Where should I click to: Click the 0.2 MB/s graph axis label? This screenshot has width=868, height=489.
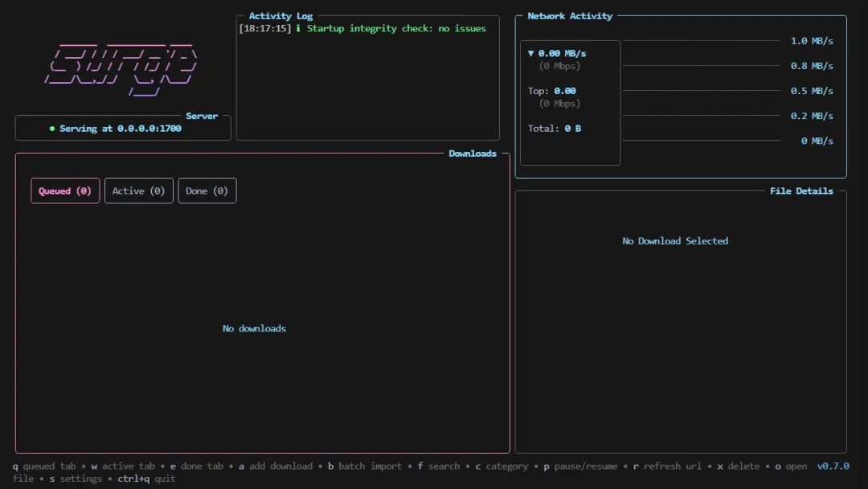point(812,116)
